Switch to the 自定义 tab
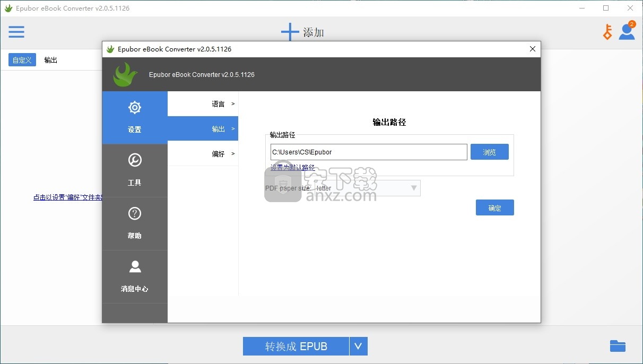Image resolution: width=643 pixels, height=364 pixels. (22, 60)
